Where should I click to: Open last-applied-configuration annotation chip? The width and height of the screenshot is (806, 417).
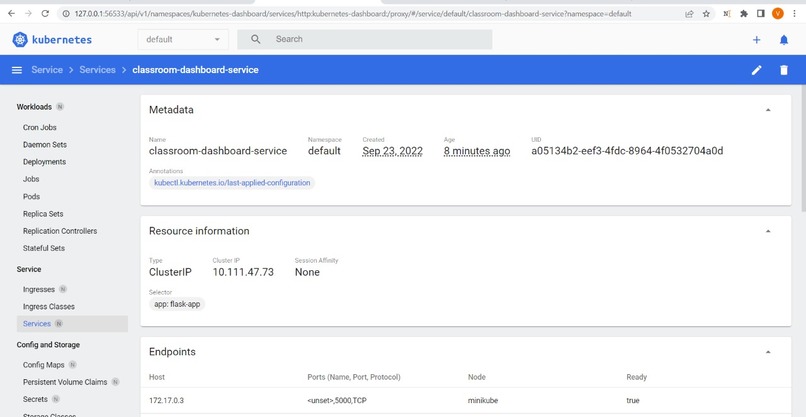click(232, 183)
